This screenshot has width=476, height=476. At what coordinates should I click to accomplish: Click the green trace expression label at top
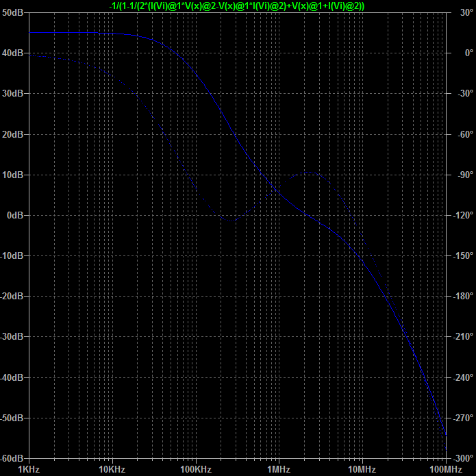[237, 5]
